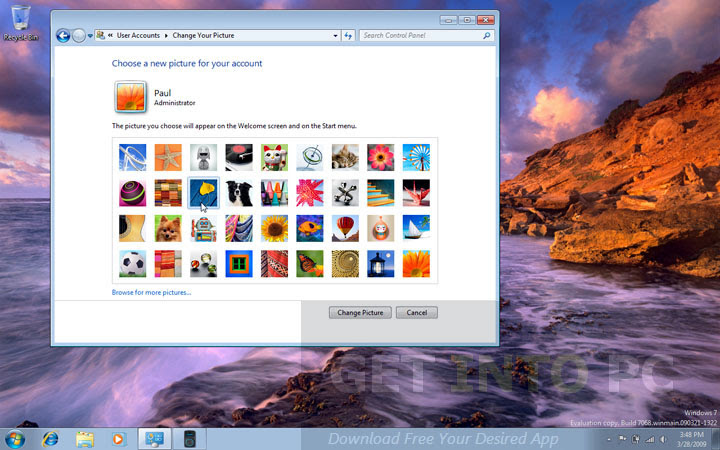Viewport: 720px width, 450px height.
Task: Open the network signal tray icon
Action: point(650,440)
